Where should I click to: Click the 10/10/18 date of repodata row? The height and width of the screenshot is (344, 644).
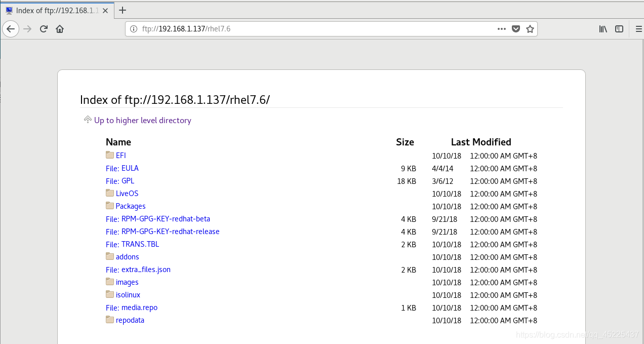click(x=447, y=320)
